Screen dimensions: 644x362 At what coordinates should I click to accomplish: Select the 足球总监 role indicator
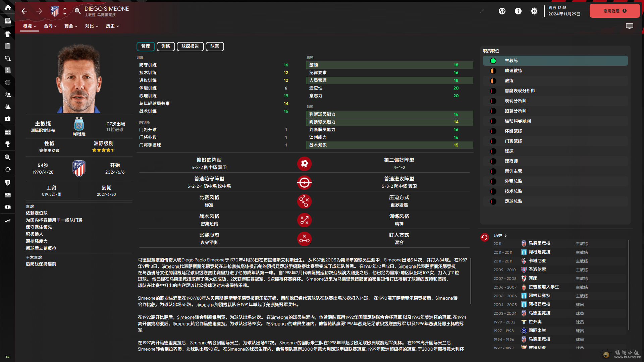click(493, 201)
